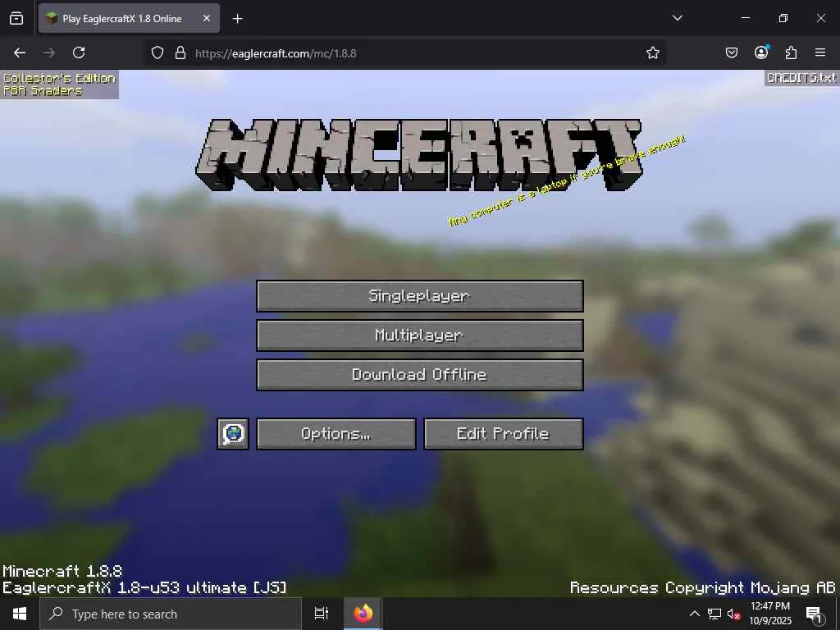Select the Firefox taskbar icon
Image resolution: width=840 pixels, height=630 pixels.
click(363, 614)
